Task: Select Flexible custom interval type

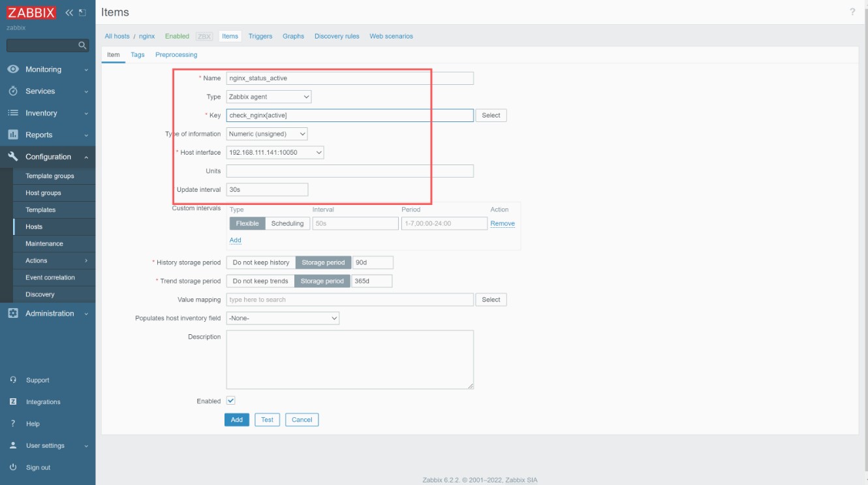Action: [247, 223]
